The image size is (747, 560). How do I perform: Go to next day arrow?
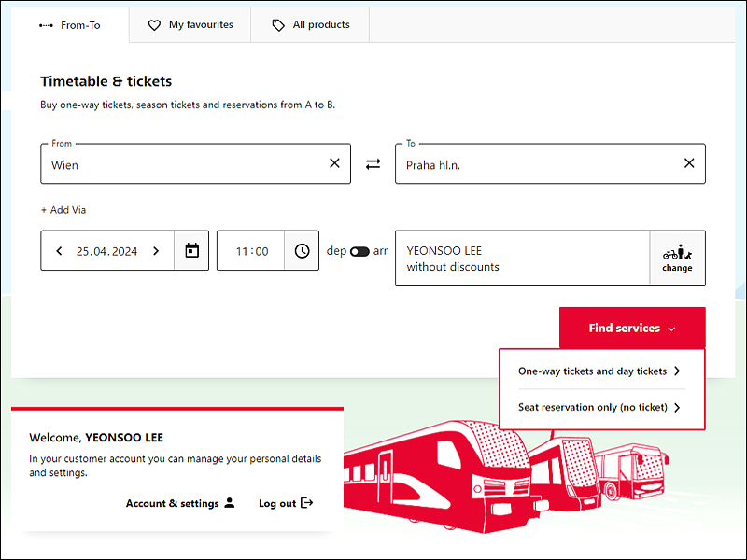coord(156,251)
